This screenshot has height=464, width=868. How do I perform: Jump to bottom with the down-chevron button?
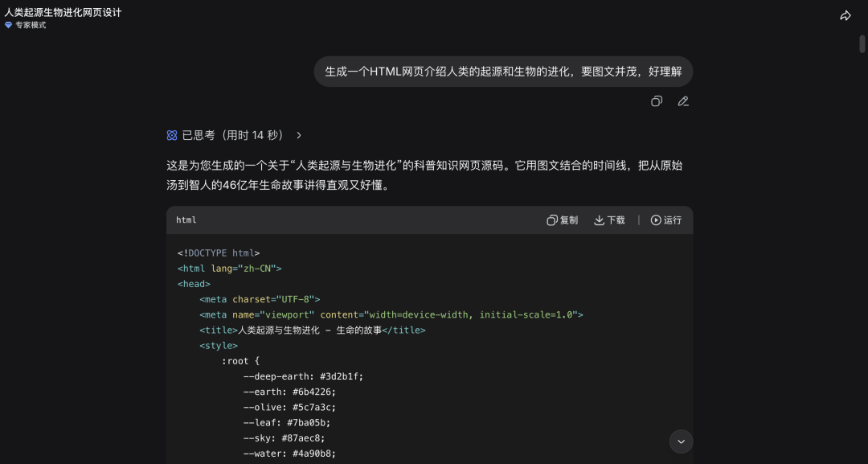click(681, 441)
